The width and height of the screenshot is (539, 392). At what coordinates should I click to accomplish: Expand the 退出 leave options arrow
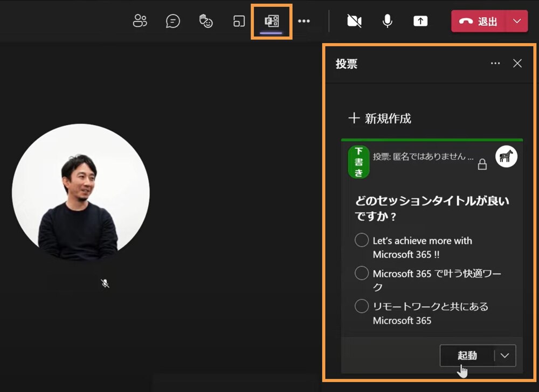point(517,22)
